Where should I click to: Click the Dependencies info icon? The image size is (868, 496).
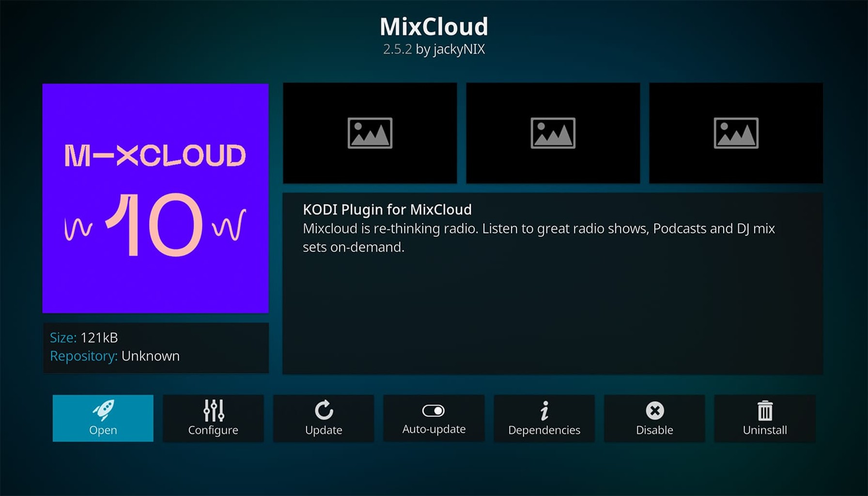544,410
